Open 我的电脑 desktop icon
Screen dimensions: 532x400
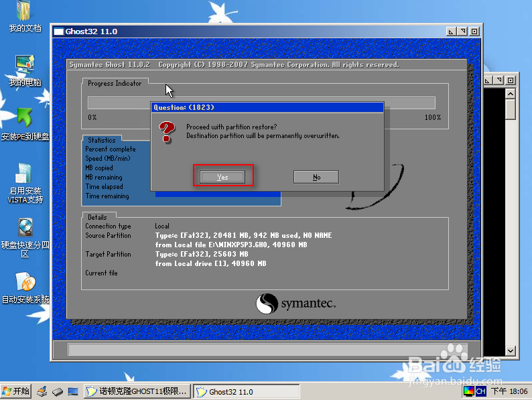pos(25,70)
